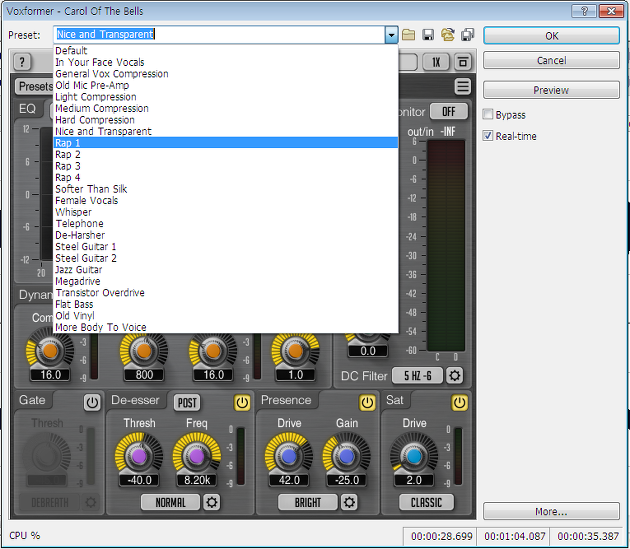Open Presence settings gear icon
Screen dimensions: 630x549
click(349, 502)
